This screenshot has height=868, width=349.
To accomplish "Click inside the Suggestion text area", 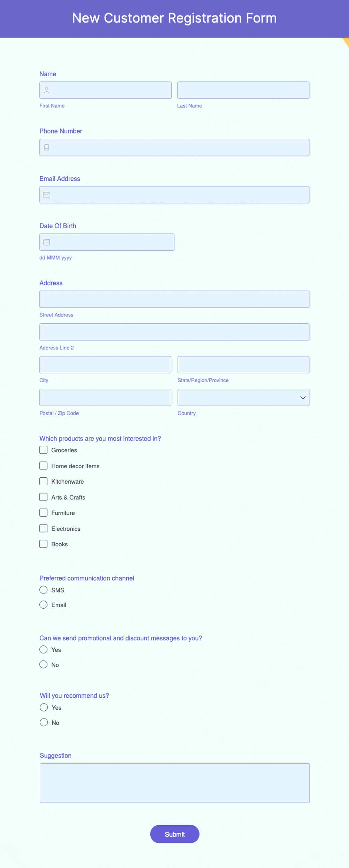I will click(175, 783).
